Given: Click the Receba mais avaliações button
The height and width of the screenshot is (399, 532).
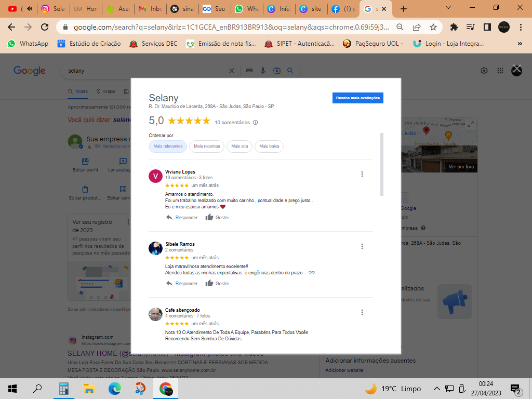Looking at the screenshot, I should [357, 98].
